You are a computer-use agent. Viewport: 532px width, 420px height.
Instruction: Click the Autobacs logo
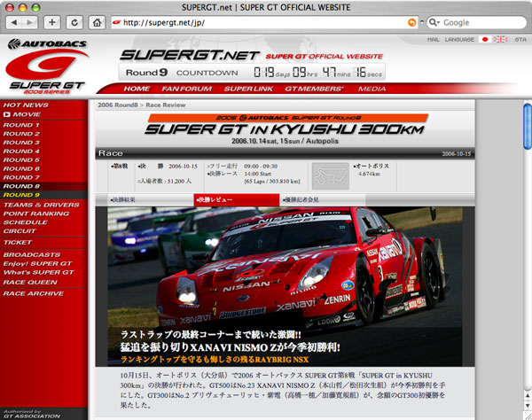pos(47,43)
